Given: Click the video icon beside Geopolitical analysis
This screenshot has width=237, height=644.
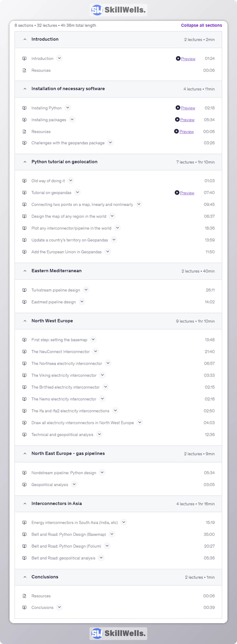Looking at the screenshot, I should 24,485.
